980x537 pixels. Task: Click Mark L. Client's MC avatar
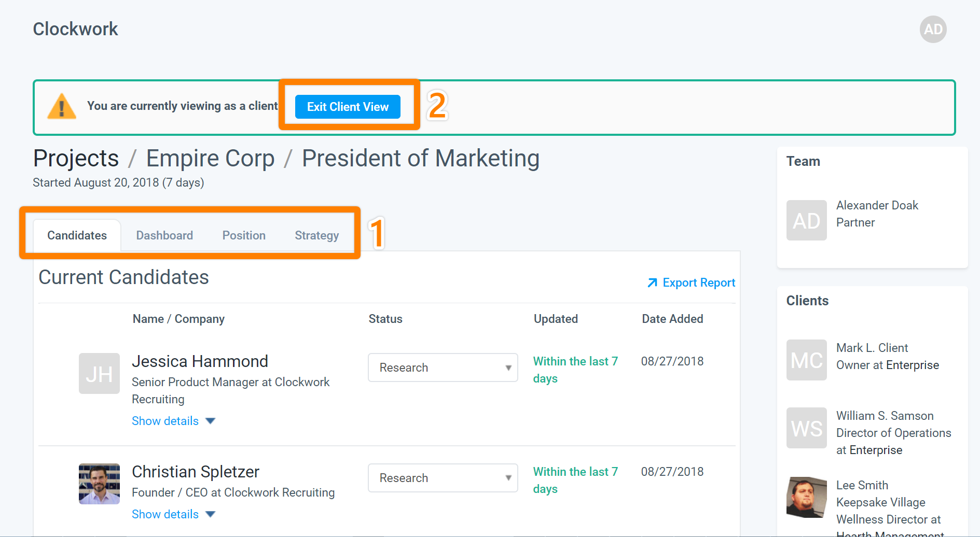click(x=806, y=360)
